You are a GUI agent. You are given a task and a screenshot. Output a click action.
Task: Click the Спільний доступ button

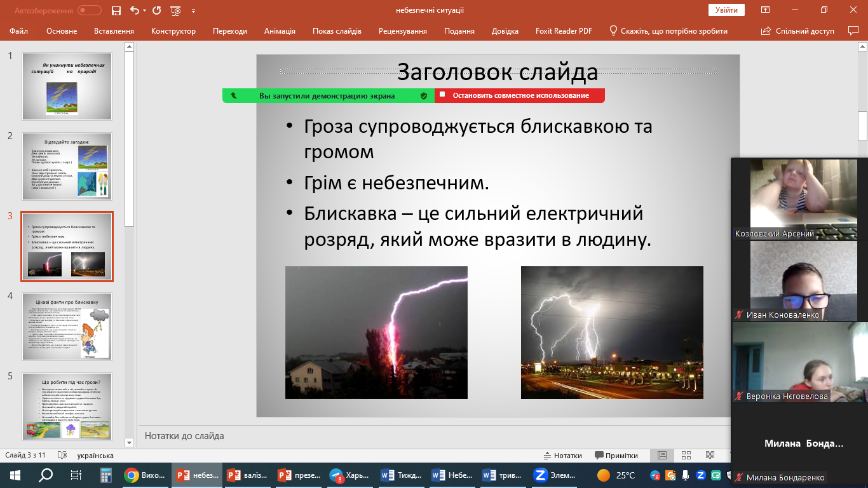(x=797, y=30)
